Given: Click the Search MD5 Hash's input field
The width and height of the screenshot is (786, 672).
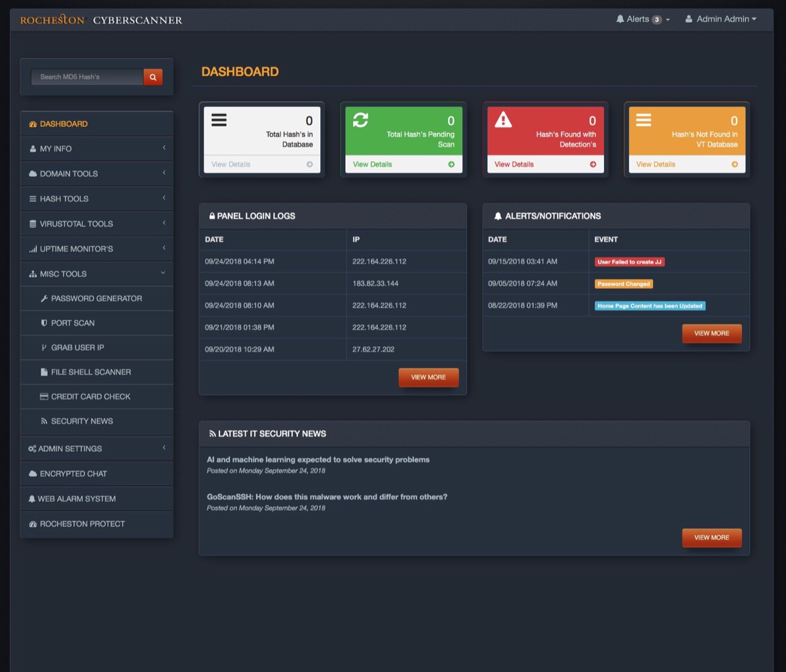Looking at the screenshot, I should pos(87,77).
